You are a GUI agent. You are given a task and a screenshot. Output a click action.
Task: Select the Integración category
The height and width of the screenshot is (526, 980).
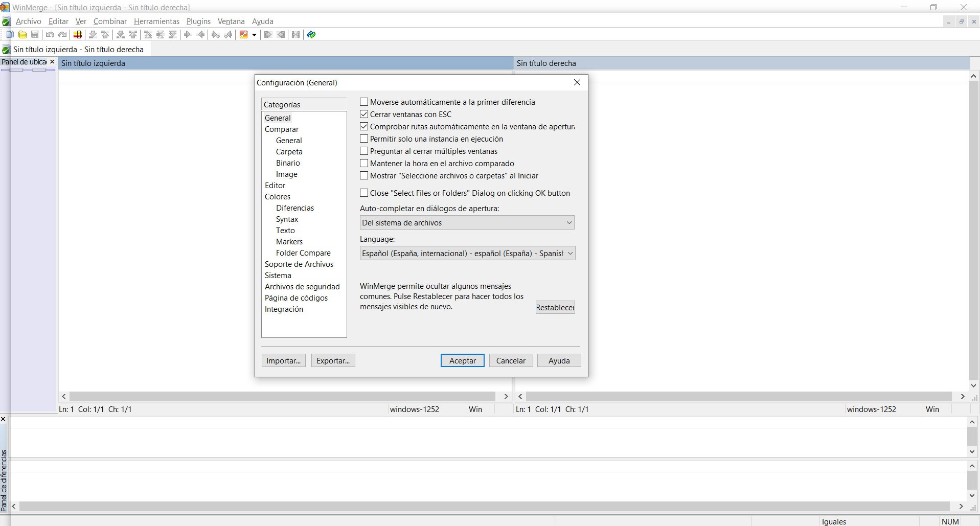click(284, 309)
